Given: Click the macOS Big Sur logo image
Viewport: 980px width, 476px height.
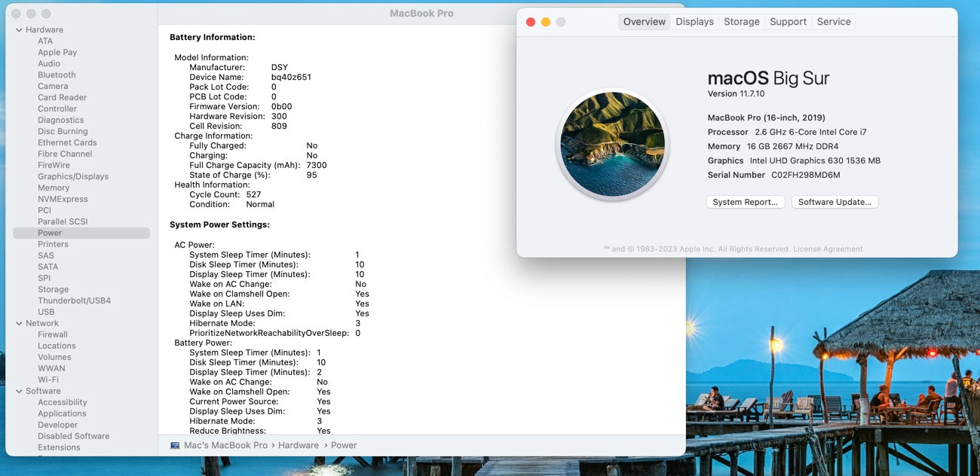Looking at the screenshot, I should [x=612, y=145].
